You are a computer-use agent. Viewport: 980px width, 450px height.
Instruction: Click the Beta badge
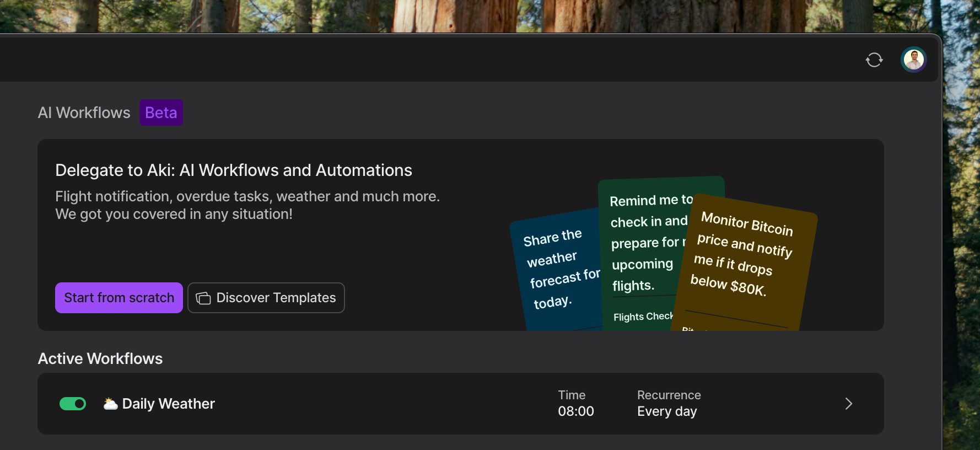(x=161, y=113)
